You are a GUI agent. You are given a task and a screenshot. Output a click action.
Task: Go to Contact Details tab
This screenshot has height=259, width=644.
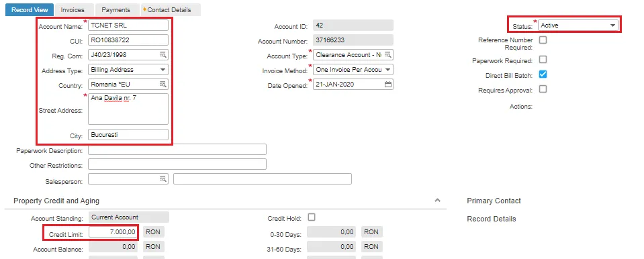click(169, 10)
